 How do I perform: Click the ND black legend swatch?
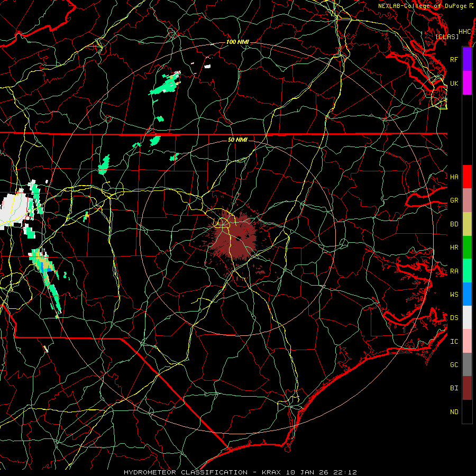[467, 411]
